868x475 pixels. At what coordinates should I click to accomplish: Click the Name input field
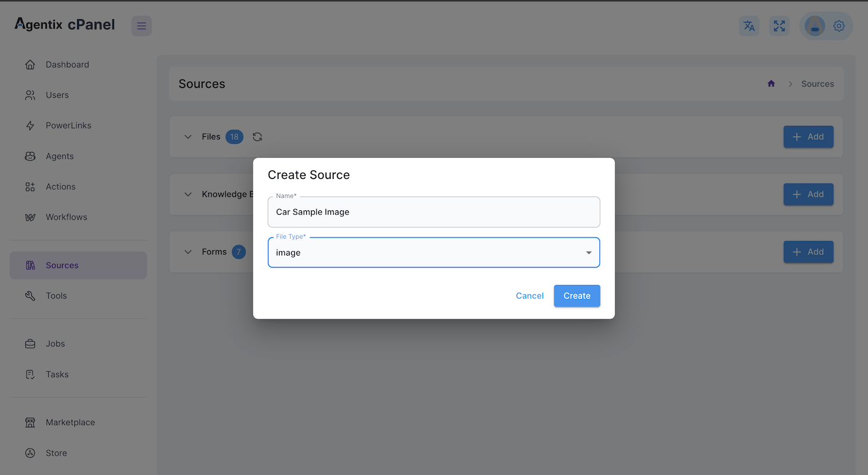pos(433,212)
